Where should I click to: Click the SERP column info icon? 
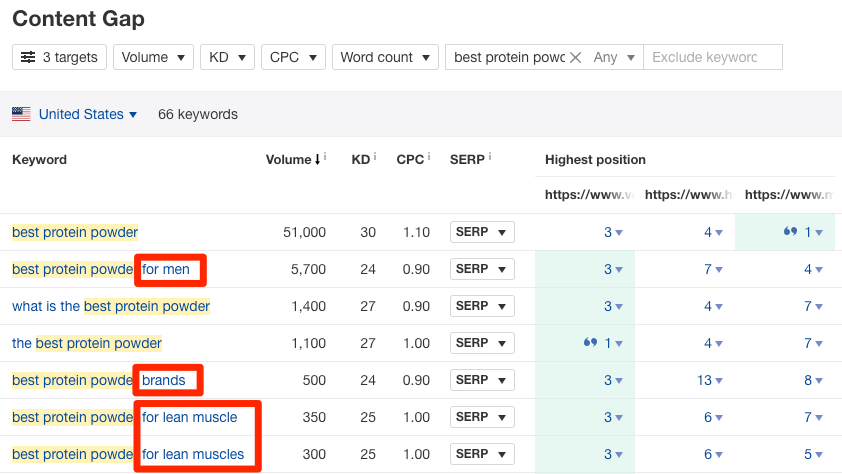(x=490, y=158)
